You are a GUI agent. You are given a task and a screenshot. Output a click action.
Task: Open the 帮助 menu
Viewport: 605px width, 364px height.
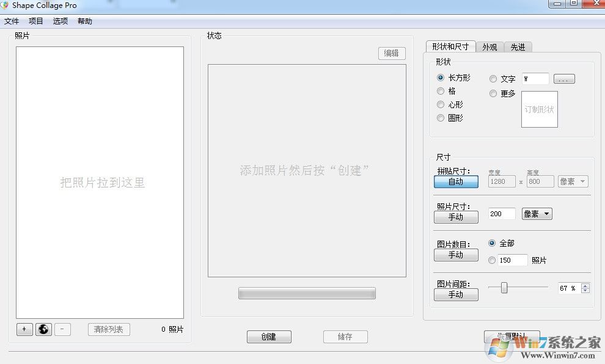pos(85,21)
